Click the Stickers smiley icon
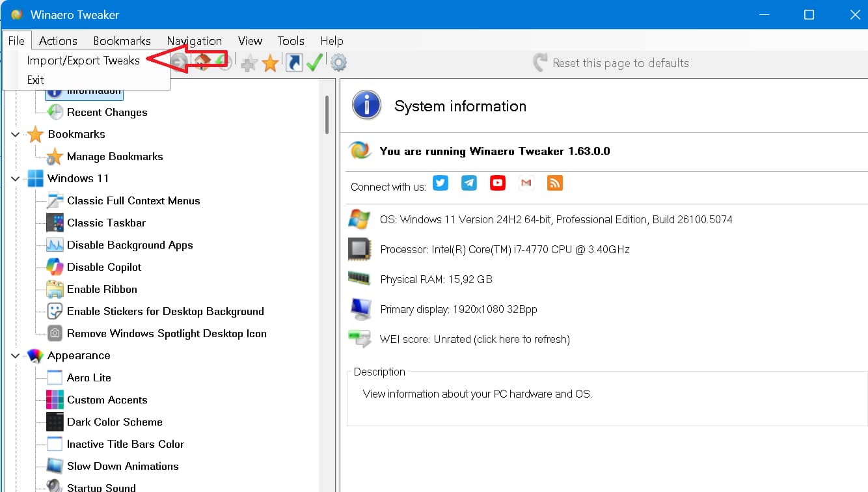868x492 pixels. (55, 311)
